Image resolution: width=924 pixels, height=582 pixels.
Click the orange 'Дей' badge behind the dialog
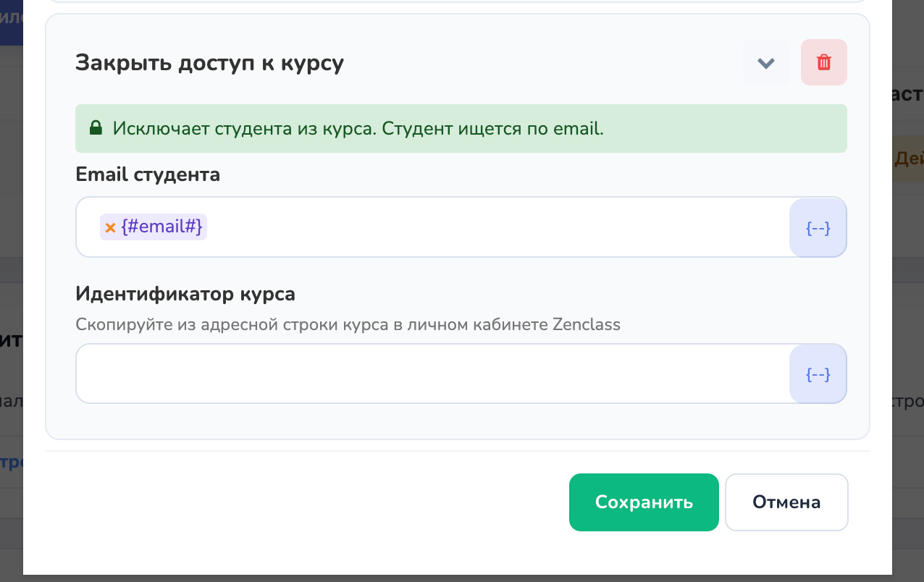point(908,158)
